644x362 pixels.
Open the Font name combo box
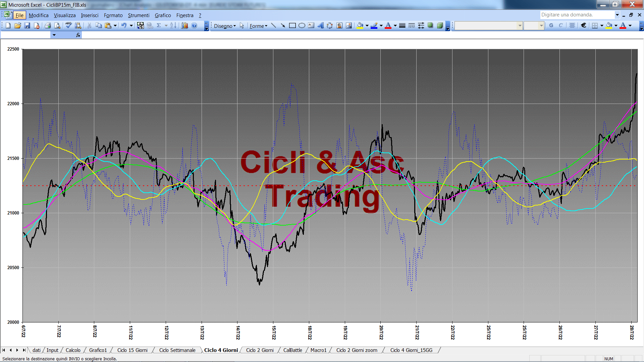(x=489, y=25)
